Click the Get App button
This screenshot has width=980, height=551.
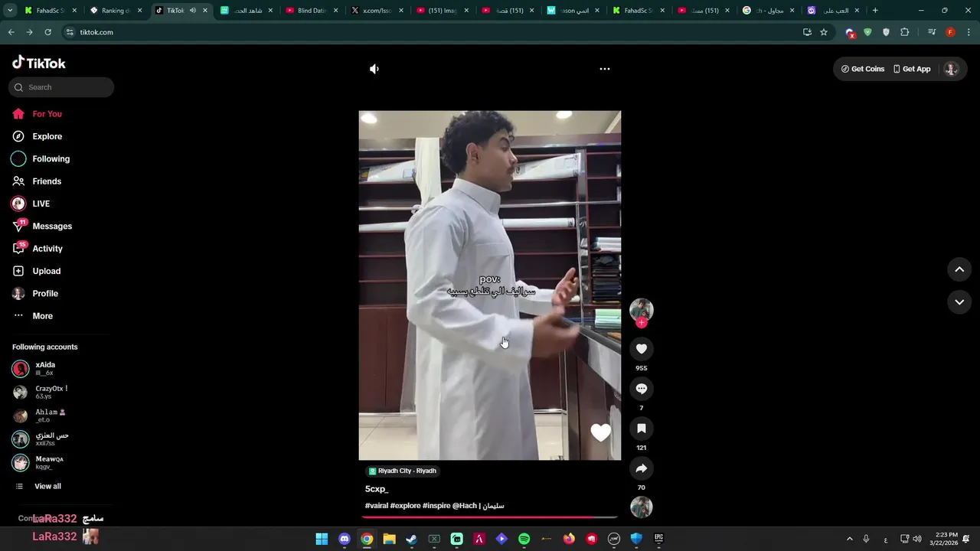click(912, 69)
